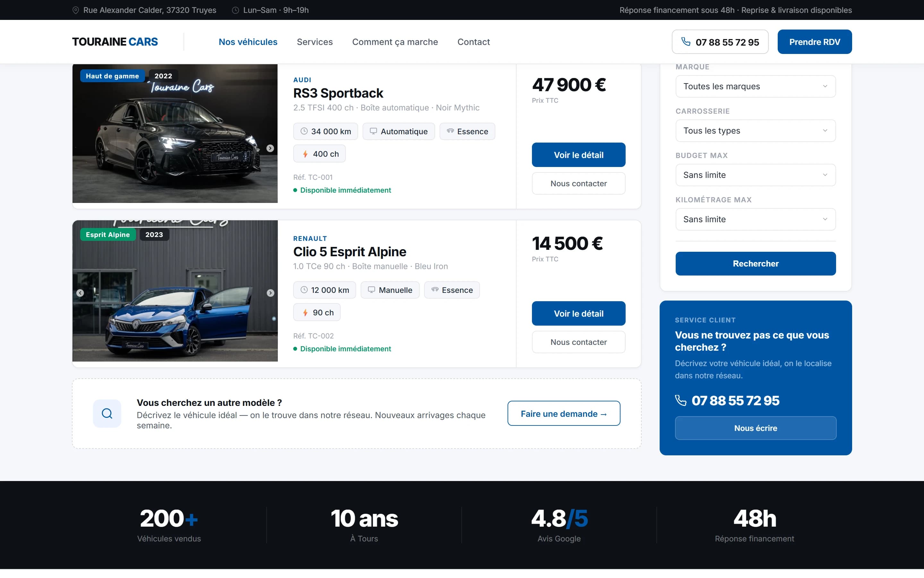Show previous photo of the Renault Clio
This screenshot has height=578, width=924.
[80, 293]
